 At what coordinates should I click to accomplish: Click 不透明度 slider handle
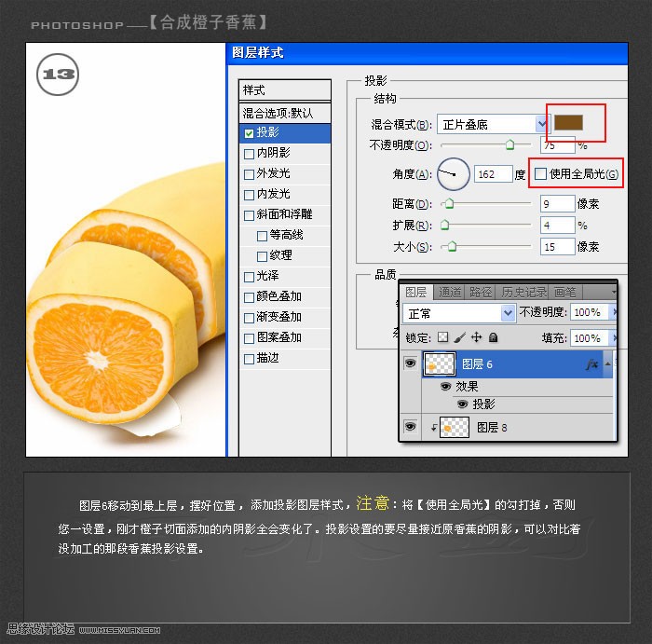tap(509, 144)
